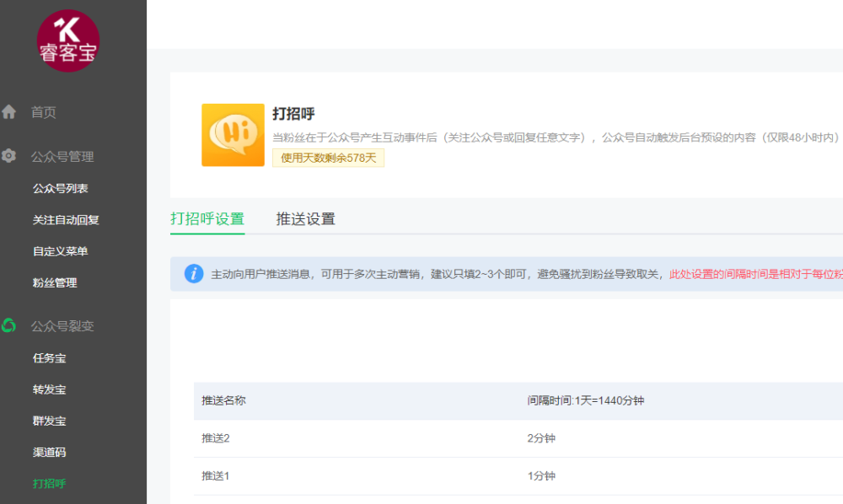Click the 使用天数剩余578天 badge

coord(328,158)
